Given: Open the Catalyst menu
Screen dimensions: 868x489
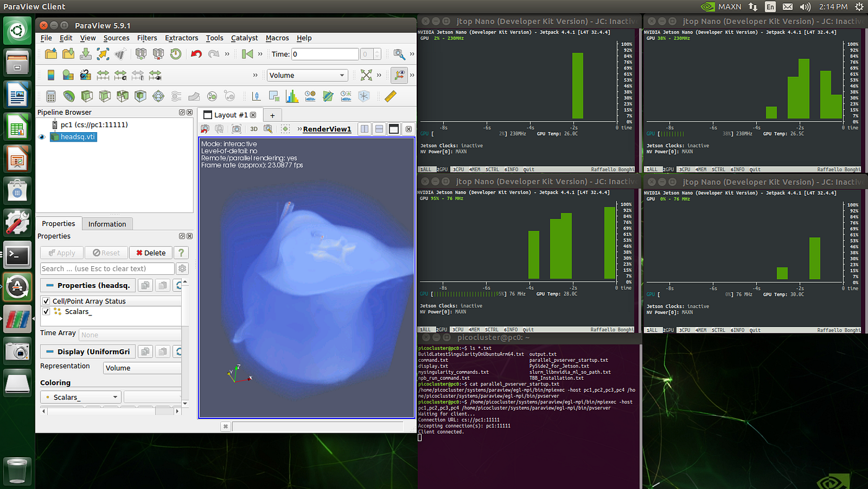Looking at the screenshot, I should (244, 38).
